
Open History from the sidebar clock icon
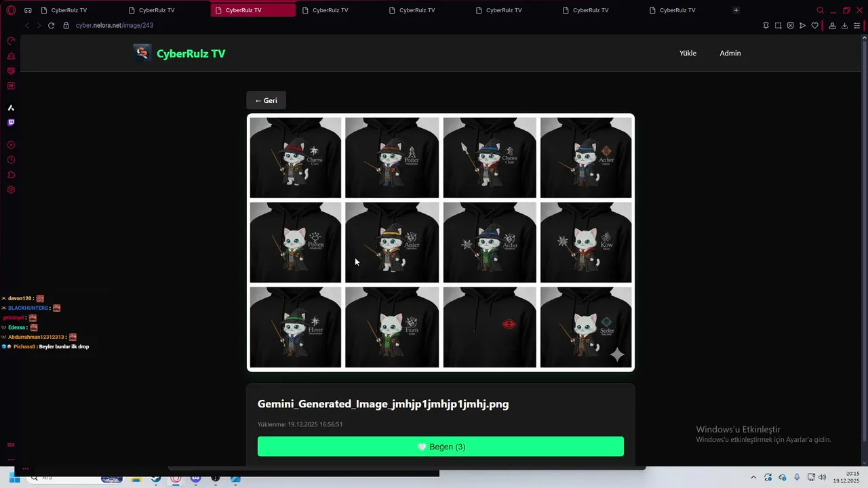pos(11,160)
